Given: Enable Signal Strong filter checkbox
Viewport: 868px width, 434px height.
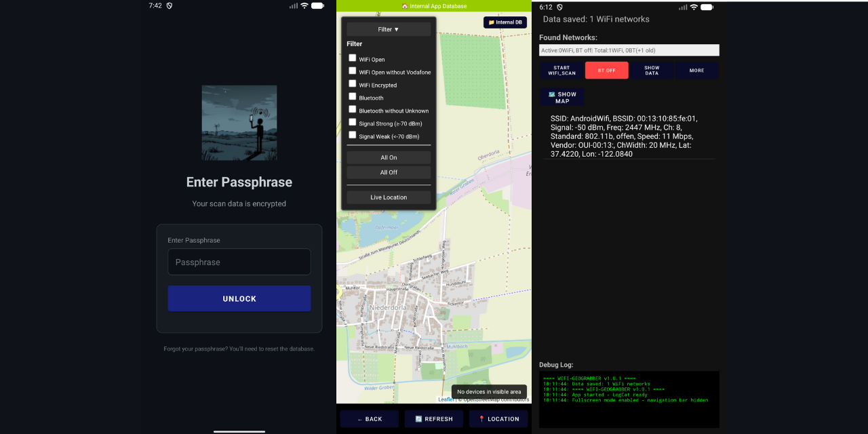Looking at the screenshot, I should 353,122.
